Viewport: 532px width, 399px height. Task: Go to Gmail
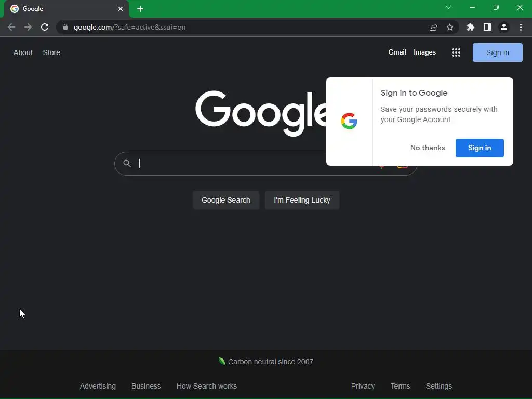[x=397, y=52]
